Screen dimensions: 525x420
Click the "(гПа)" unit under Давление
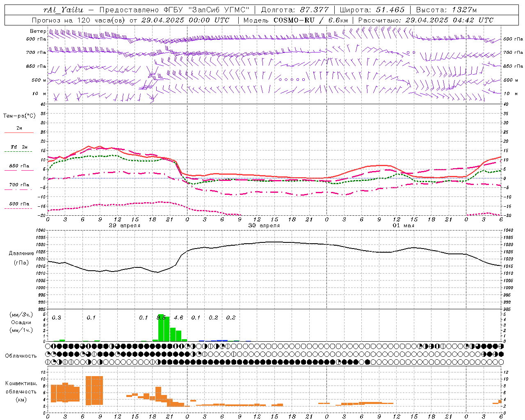pyautogui.click(x=21, y=262)
